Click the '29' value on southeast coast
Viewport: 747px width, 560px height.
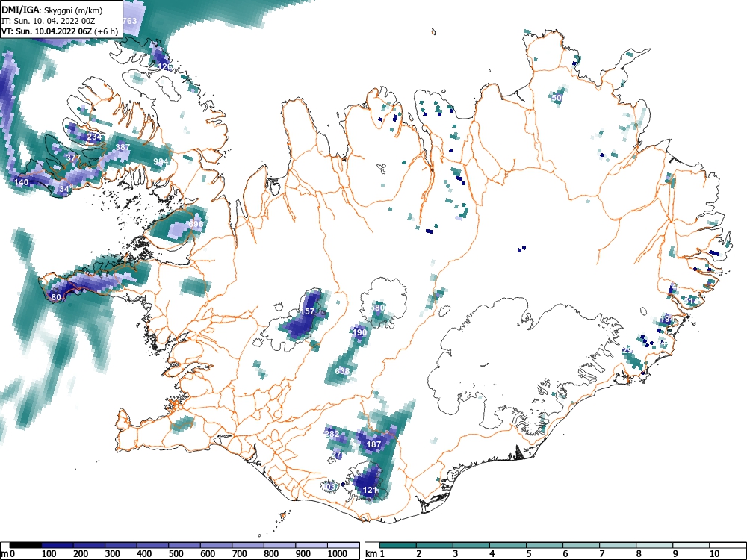(x=627, y=350)
